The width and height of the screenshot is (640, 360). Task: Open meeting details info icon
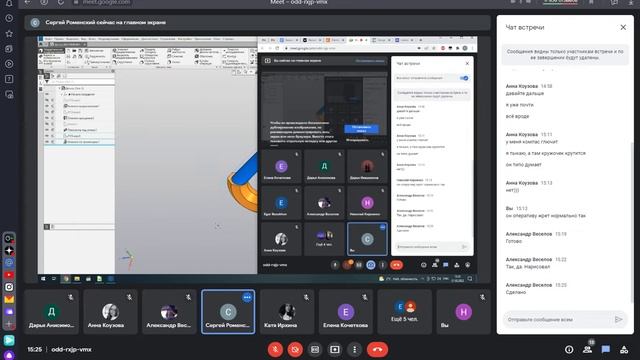[569, 349]
